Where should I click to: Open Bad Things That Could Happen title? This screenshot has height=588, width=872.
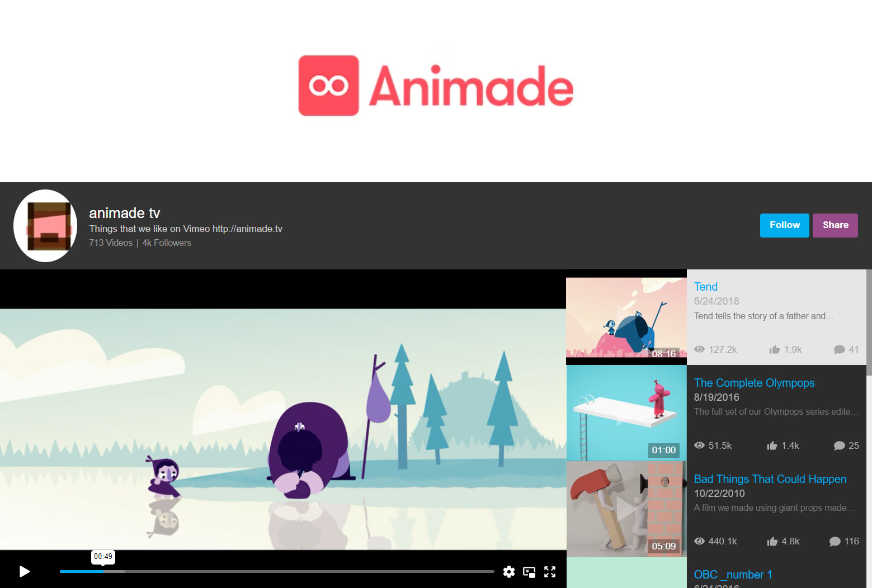pos(770,479)
